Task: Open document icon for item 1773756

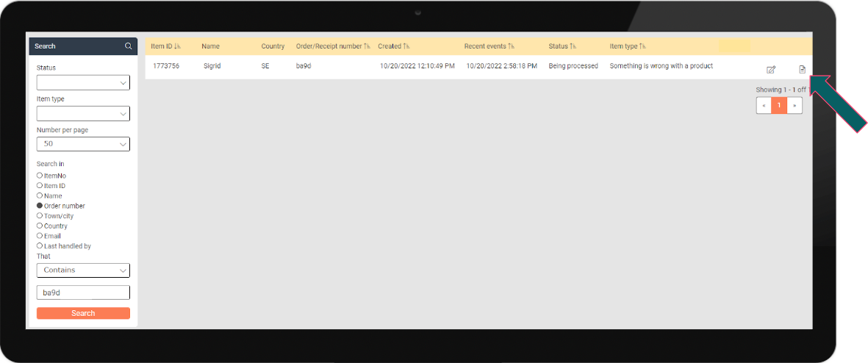Action: (802, 69)
